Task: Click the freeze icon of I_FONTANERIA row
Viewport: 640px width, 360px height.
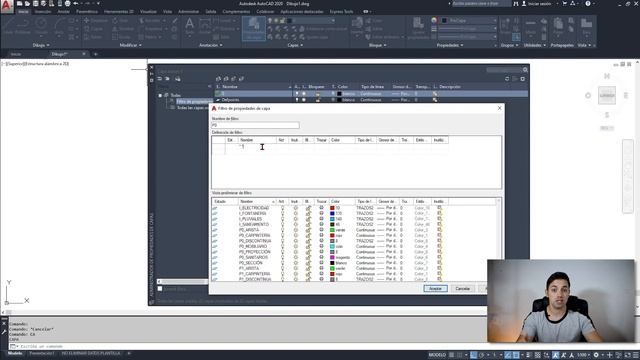Action: pos(296,213)
